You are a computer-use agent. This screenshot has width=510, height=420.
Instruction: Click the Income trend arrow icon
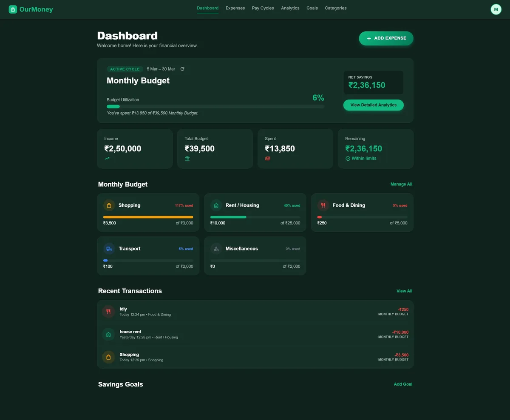click(107, 158)
